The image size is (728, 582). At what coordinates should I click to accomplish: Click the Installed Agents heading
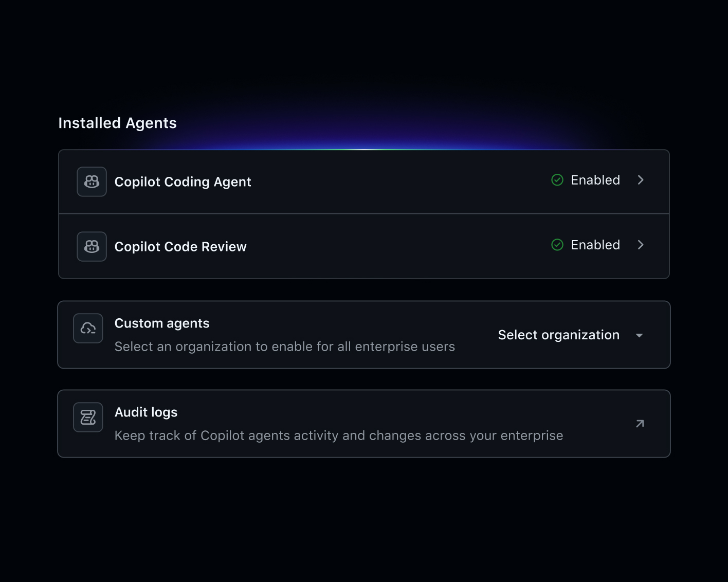pos(117,122)
